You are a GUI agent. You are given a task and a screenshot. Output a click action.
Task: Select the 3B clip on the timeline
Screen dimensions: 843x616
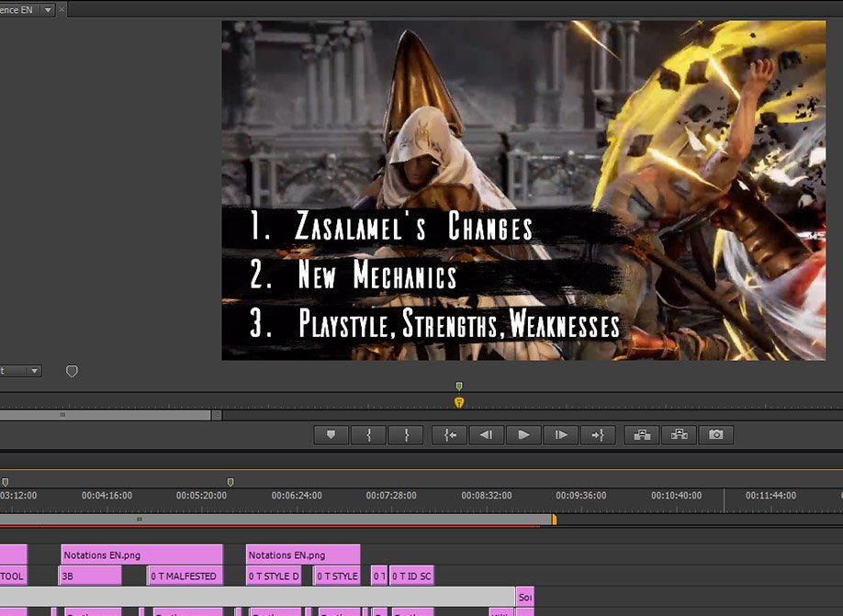(90, 576)
